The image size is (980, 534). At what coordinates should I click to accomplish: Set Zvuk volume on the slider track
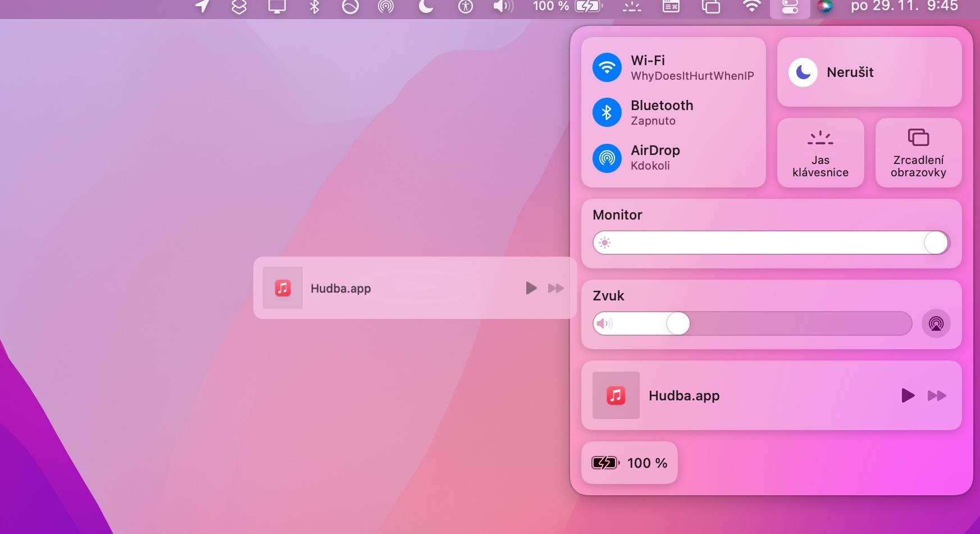tap(753, 323)
